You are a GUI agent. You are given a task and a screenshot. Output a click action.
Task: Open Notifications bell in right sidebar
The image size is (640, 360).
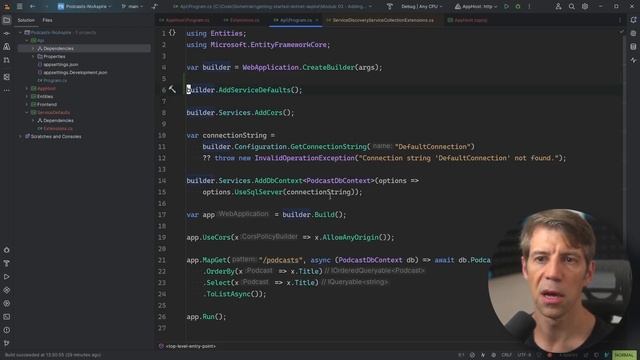(x=633, y=20)
